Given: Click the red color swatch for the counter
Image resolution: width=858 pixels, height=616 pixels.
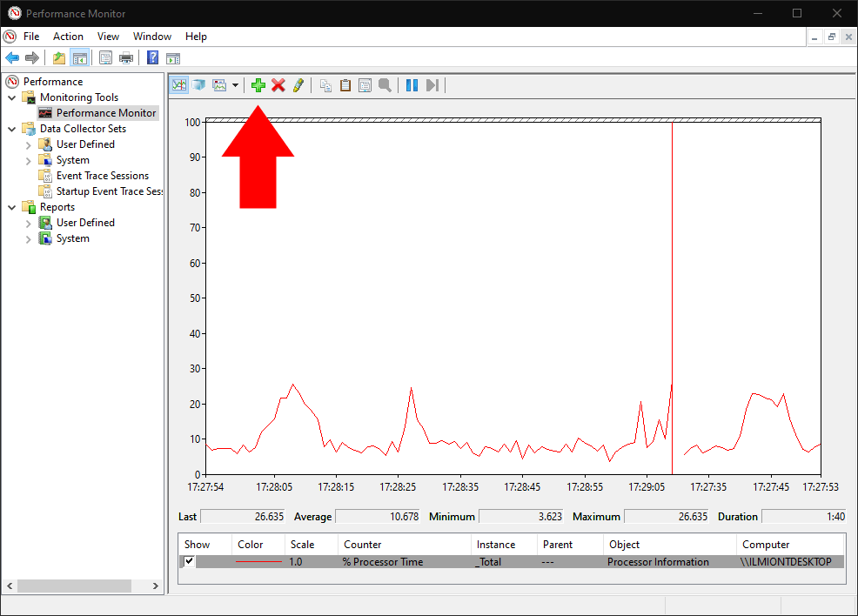Looking at the screenshot, I should (257, 561).
